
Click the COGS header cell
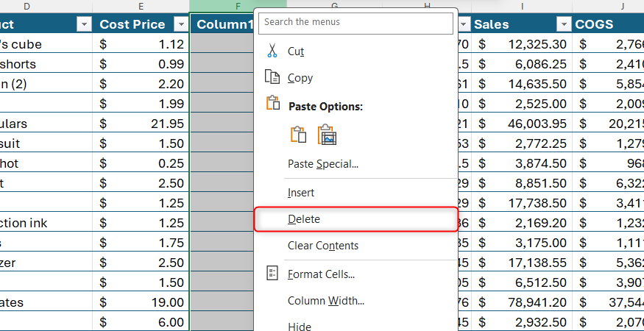point(608,24)
